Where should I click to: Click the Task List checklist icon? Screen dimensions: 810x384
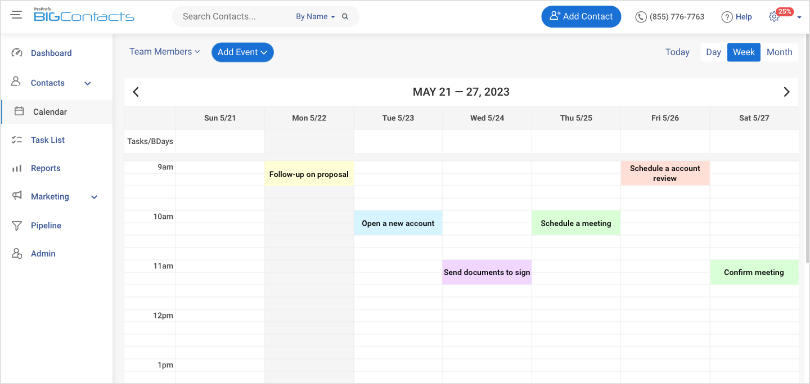17,140
